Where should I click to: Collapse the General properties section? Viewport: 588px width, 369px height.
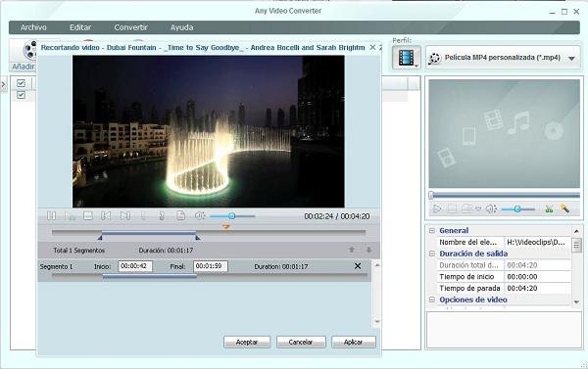(432, 230)
